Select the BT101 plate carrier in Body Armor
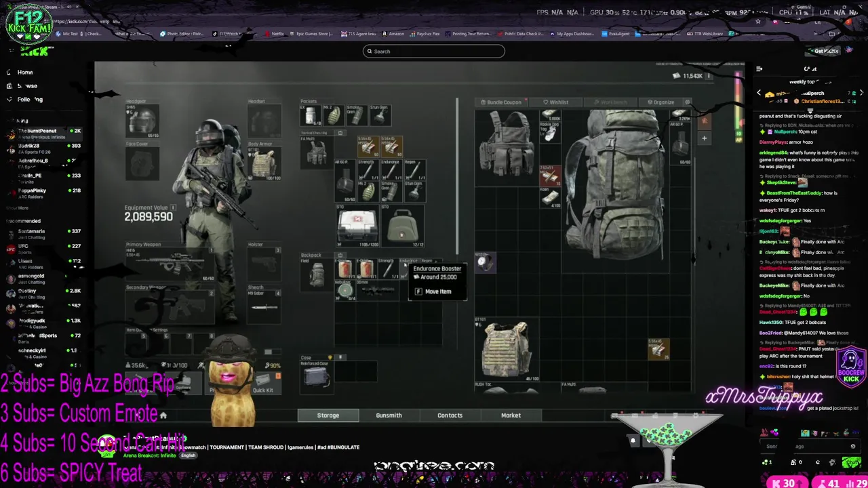Image resolution: width=868 pixels, height=488 pixels. click(x=264, y=163)
